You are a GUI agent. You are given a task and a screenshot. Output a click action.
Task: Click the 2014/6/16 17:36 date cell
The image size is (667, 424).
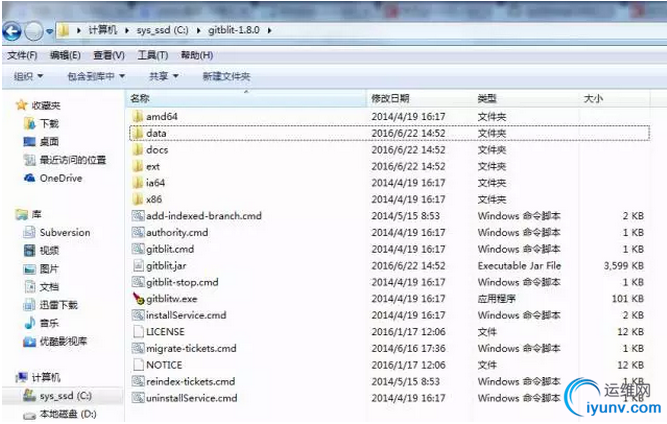pos(409,348)
